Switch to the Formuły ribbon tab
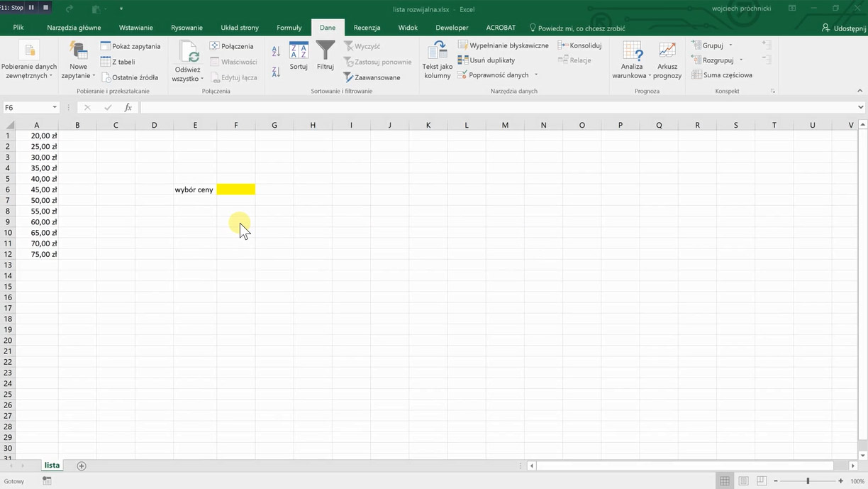Viewport: 868px width, 489px height. (x=289, y=28)
